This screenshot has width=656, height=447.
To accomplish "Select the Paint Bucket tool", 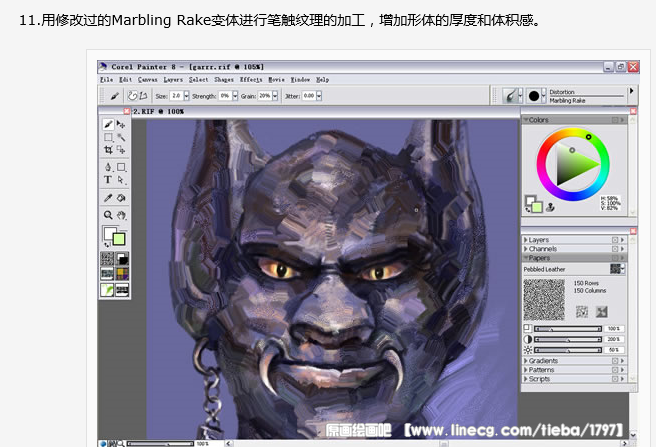I will (x=121, y=198).
